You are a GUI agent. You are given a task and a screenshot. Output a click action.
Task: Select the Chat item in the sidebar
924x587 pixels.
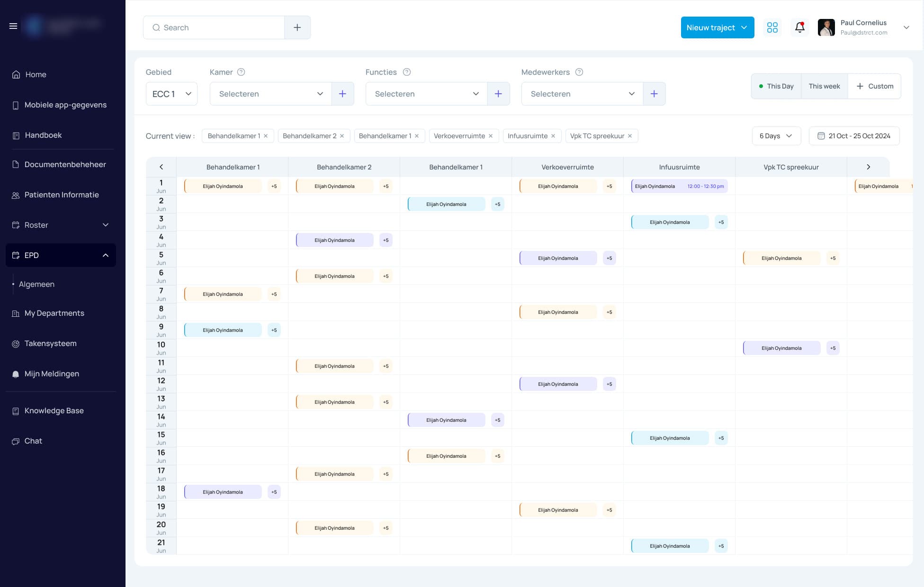[33, 441]
